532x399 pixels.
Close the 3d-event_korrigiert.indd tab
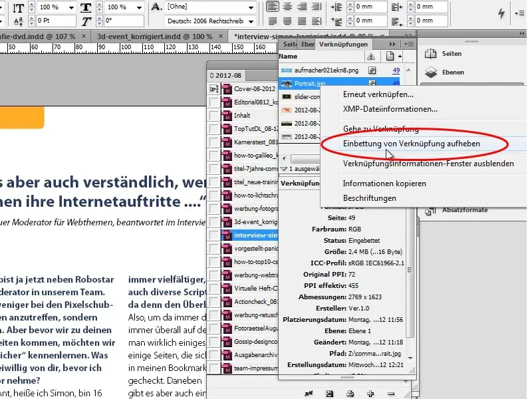pyautogui.click(x=221, y=36)
